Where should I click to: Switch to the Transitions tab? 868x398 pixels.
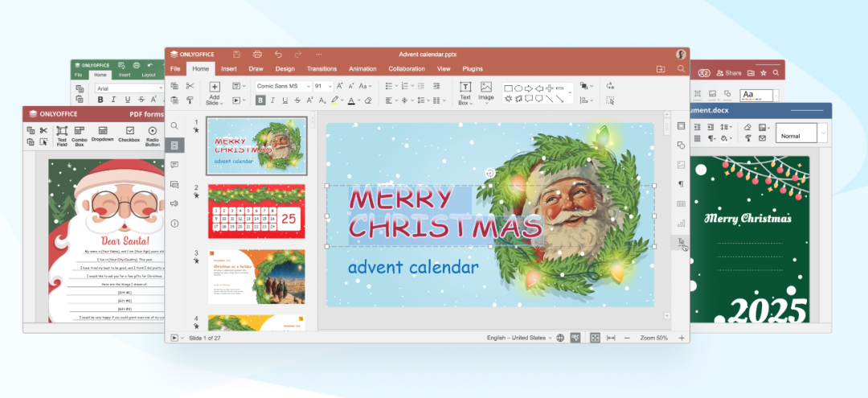(321, 69)
